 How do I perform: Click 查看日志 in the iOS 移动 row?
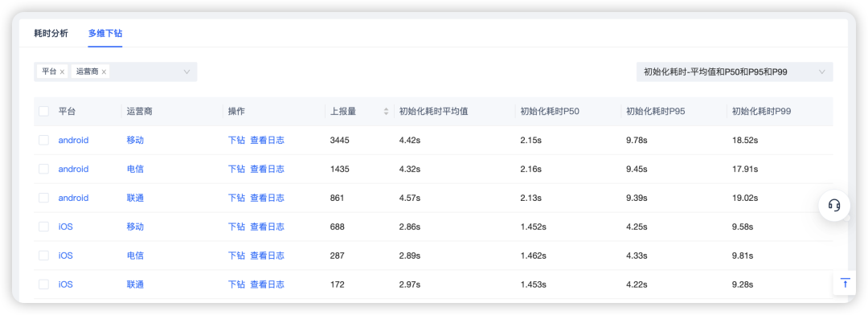click(268, 227)
